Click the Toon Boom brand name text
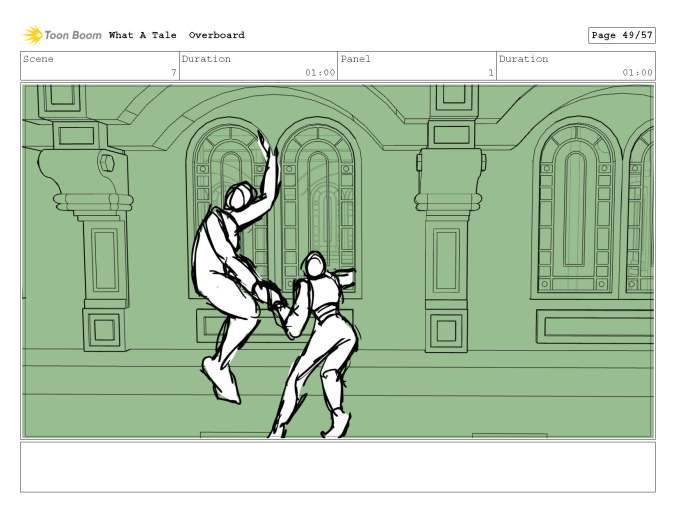Viewport: 676px width, 523px height. [73, 35]
